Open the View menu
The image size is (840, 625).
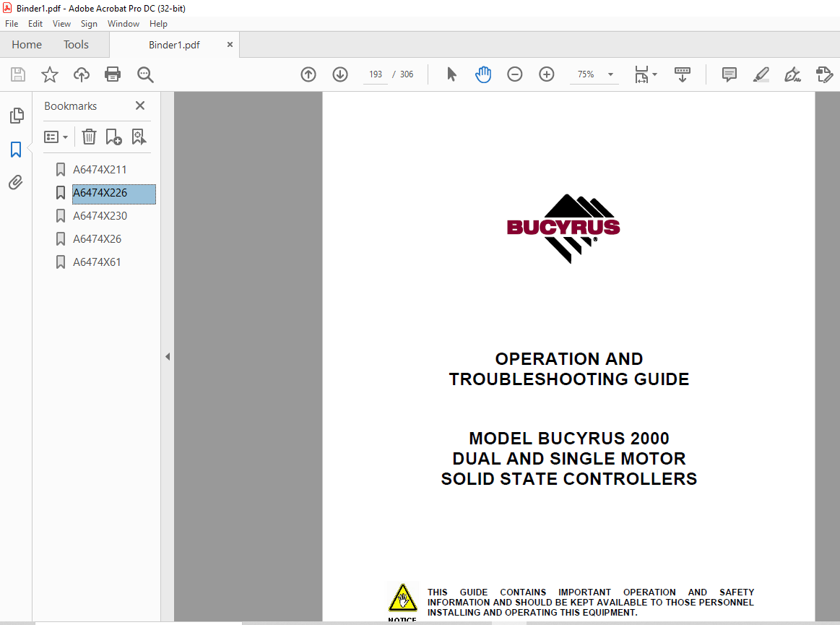tap(61, 24)
